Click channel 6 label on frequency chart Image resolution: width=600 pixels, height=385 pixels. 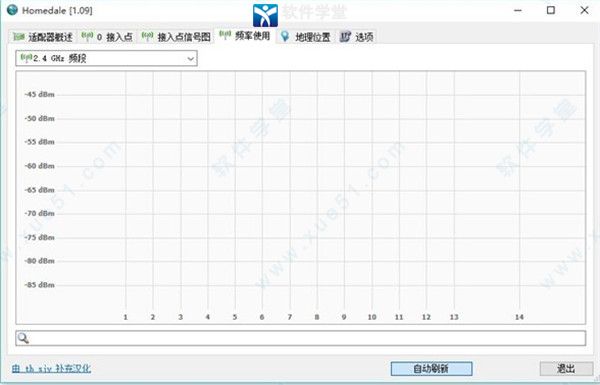click(x=262, y=317)
